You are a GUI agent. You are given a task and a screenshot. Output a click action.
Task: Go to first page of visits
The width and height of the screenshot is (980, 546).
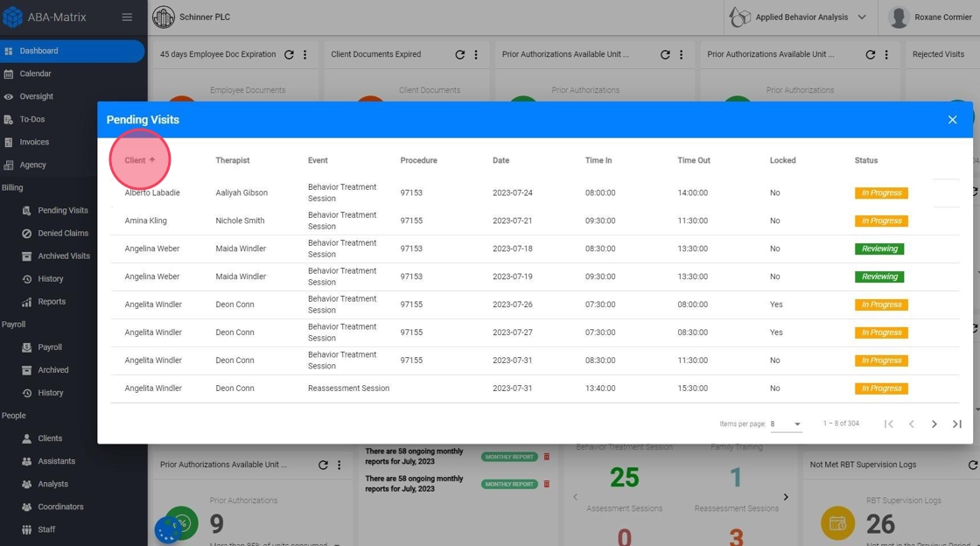click(888, 423)
